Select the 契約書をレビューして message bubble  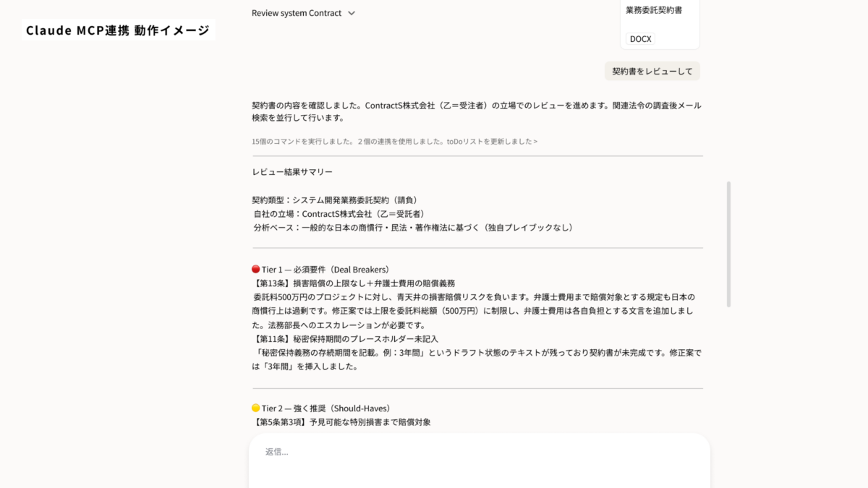(652, 71)
